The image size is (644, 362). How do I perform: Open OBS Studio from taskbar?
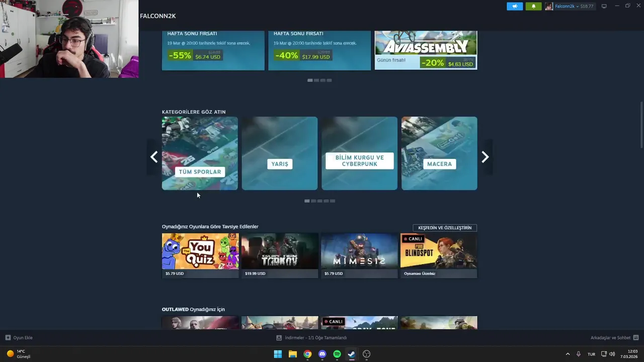(x=367, y=354)
